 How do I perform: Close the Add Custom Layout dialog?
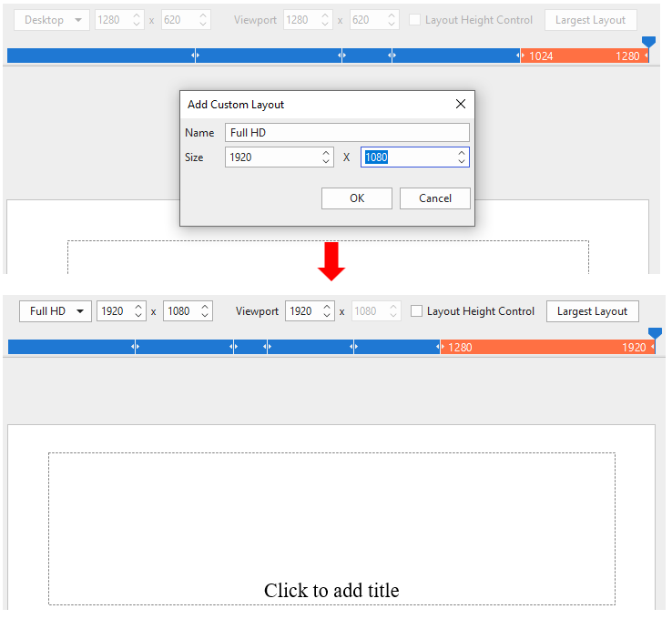460,105
